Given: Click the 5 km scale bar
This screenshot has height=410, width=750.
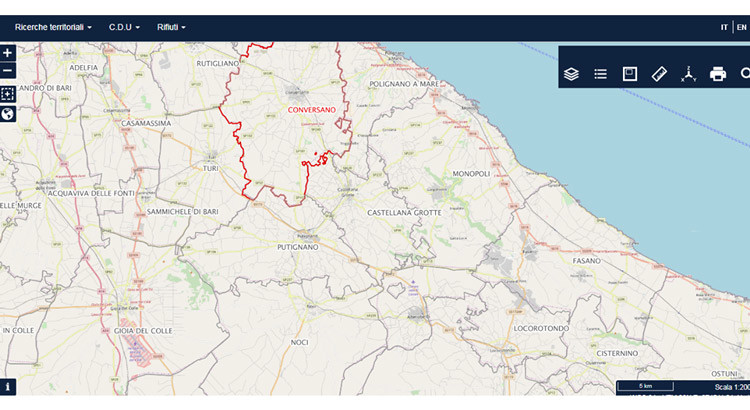Looking at the screenshot, I should 647,386.
